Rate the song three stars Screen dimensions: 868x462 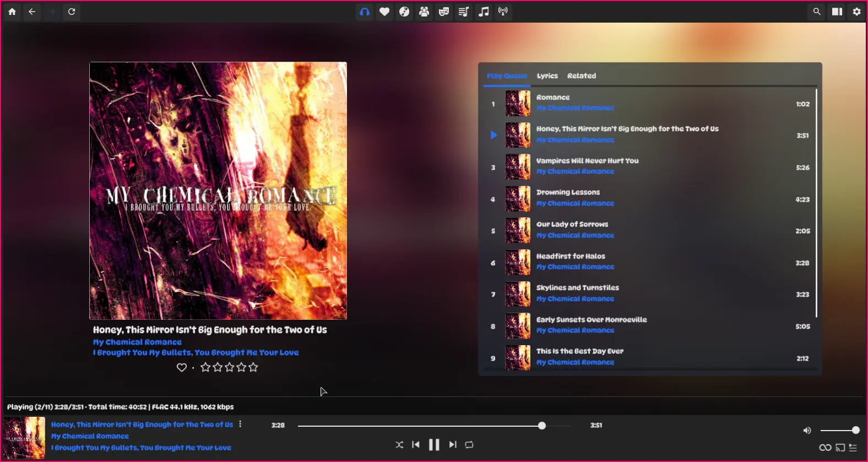(x=229, y=367)
